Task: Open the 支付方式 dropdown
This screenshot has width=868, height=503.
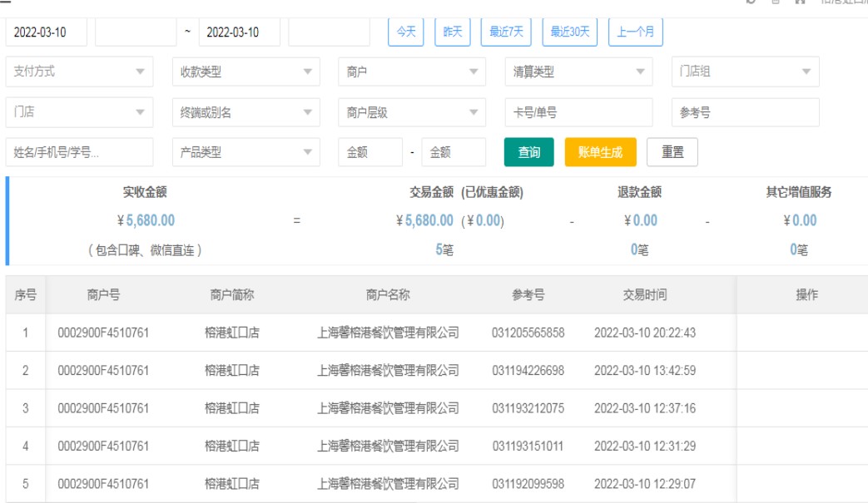Action: pos(79,72)
